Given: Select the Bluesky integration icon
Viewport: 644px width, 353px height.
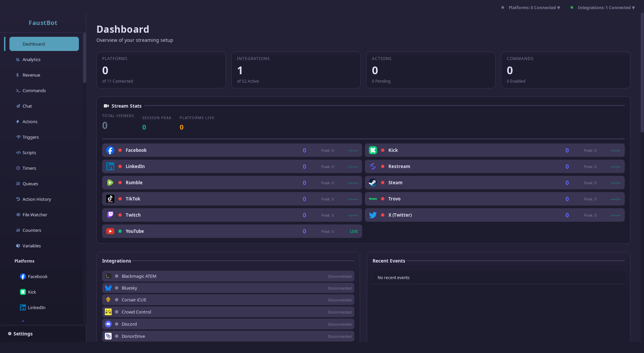Looking at the screenshot, I should [x=108, y=288].
